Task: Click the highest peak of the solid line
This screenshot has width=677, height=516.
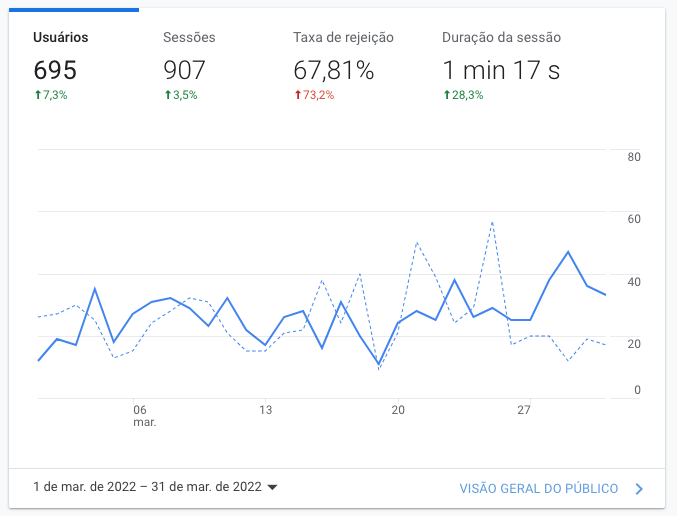Action: [x=568, y=252]
